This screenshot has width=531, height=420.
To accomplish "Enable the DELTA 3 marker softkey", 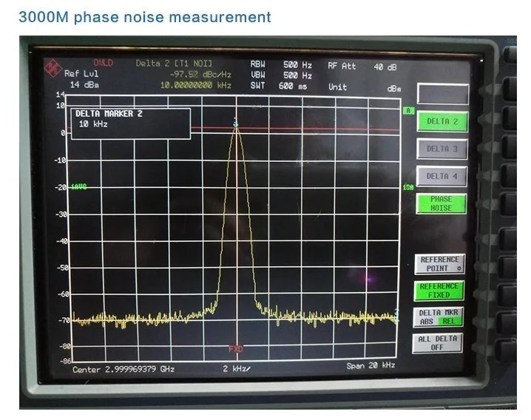I will point(442,149).
